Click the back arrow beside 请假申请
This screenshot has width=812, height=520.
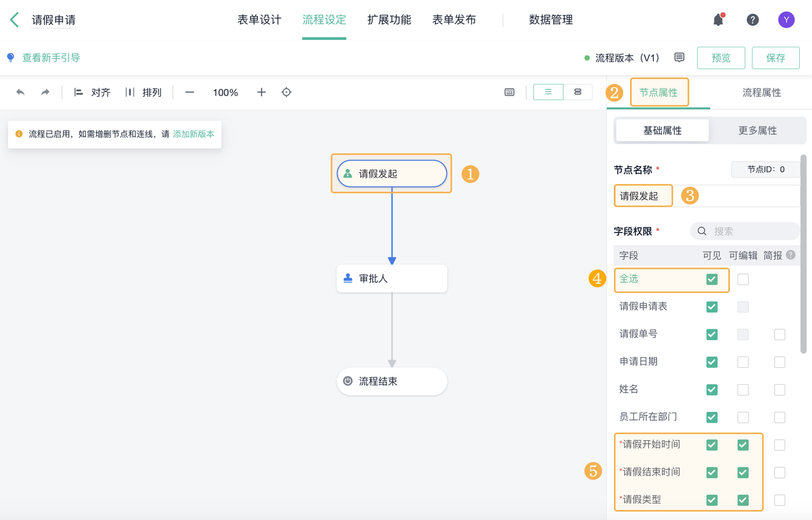(x=14, y=20)
